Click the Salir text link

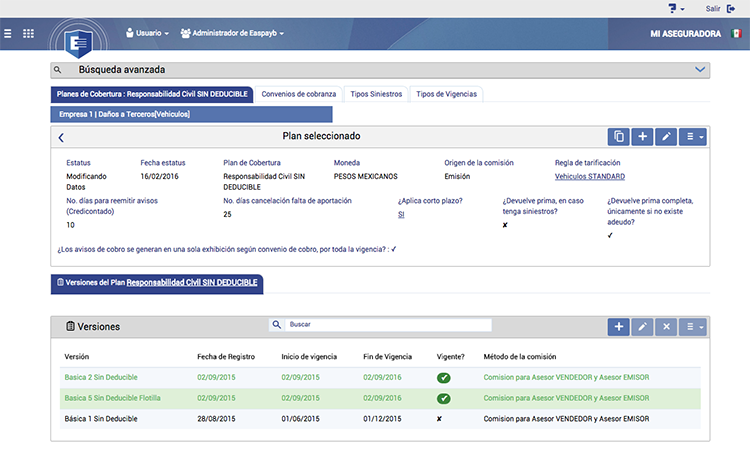(x=713, y=9)
